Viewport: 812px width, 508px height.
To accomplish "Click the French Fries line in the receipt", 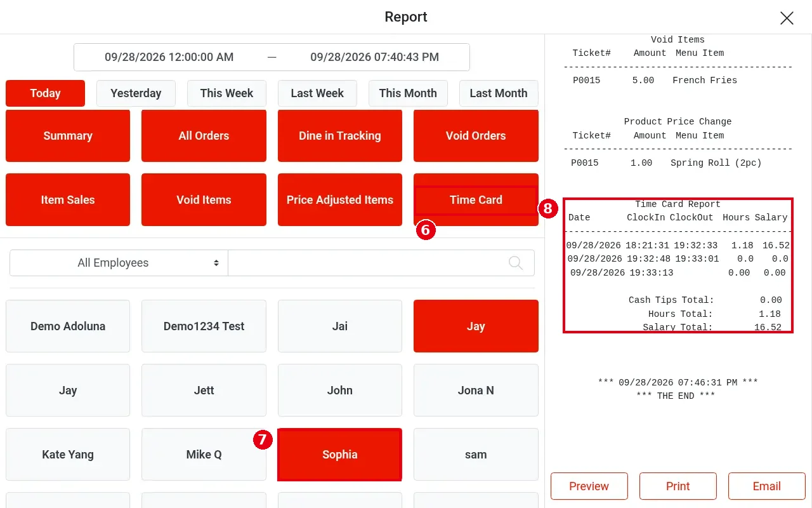I will 655,81.
